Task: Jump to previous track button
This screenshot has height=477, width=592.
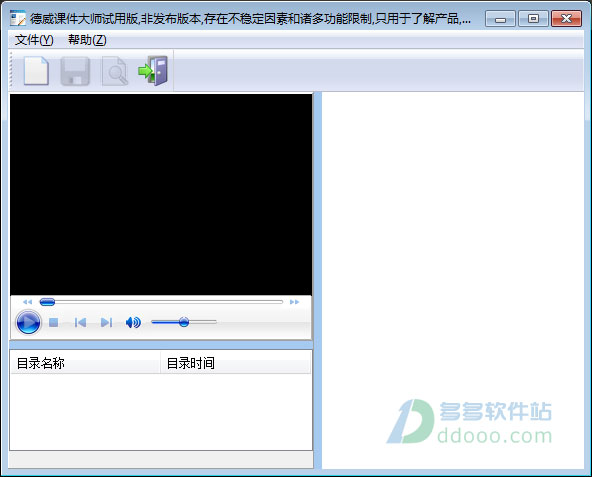Action: [x=80, y=322]
